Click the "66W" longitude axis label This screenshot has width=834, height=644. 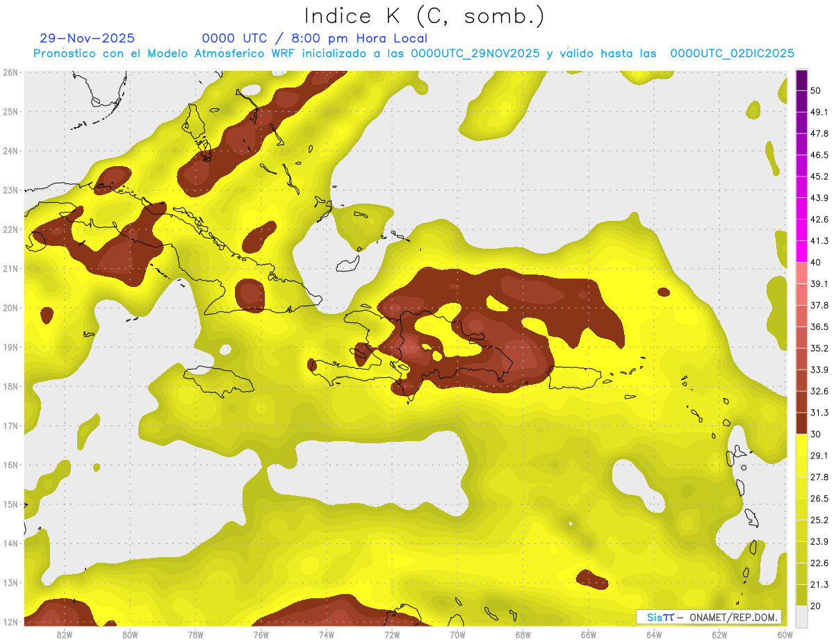[589, 634]
